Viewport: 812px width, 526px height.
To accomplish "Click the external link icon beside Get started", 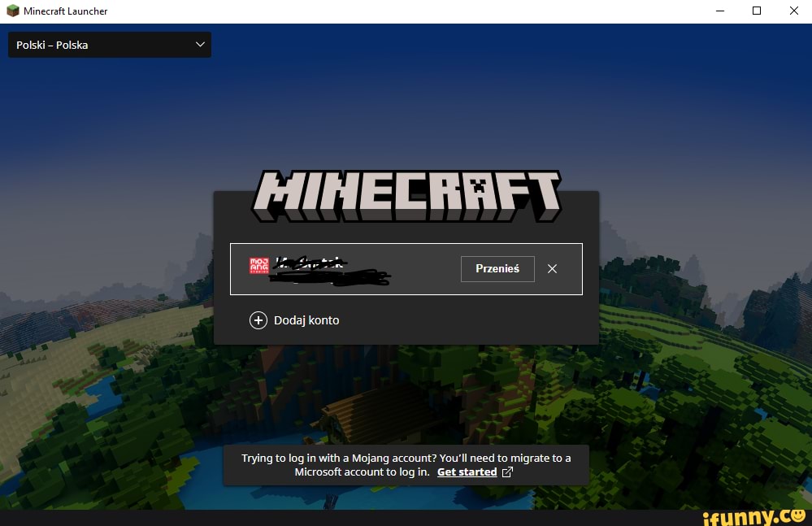I will 508,472.
